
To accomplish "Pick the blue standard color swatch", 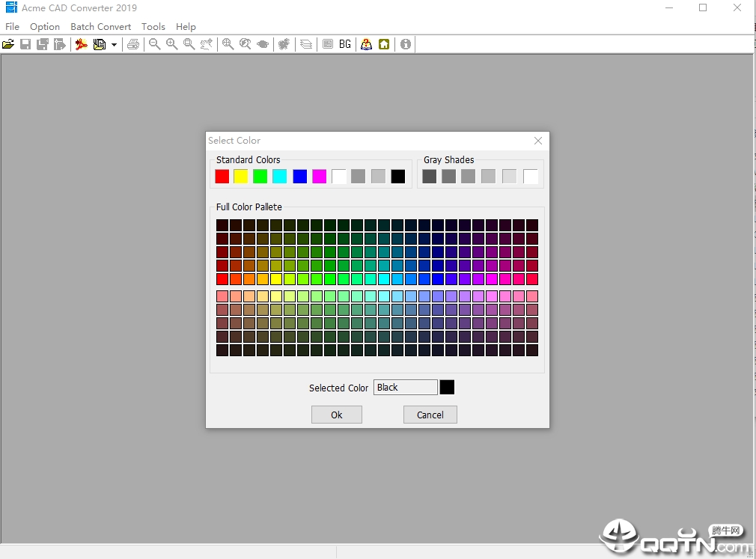I will [300, 177].
